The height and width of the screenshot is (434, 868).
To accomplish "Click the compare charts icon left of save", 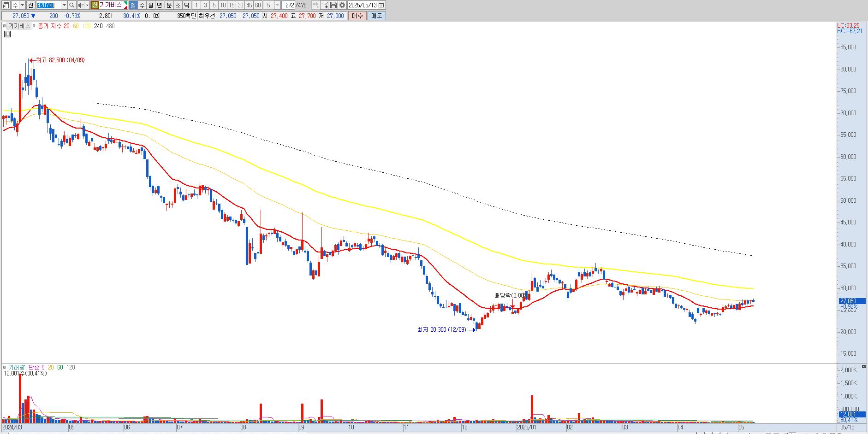I will 315,5.
